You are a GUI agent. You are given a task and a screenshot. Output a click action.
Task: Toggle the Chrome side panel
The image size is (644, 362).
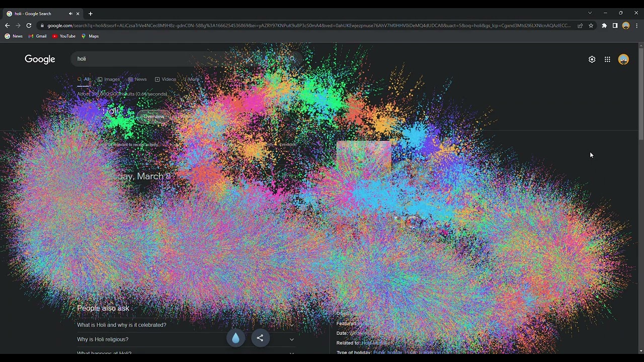tap(615, 26)
